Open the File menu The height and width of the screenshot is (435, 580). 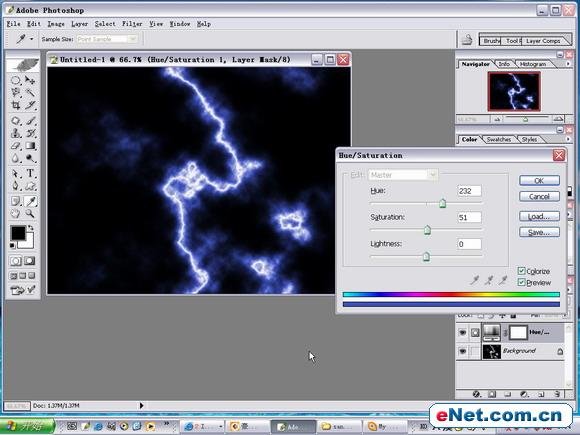pos(14,24)
